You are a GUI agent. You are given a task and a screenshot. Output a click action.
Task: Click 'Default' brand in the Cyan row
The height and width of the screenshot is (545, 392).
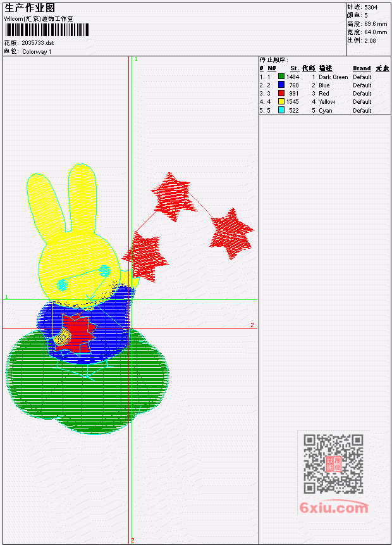click(x=362, y=111)
